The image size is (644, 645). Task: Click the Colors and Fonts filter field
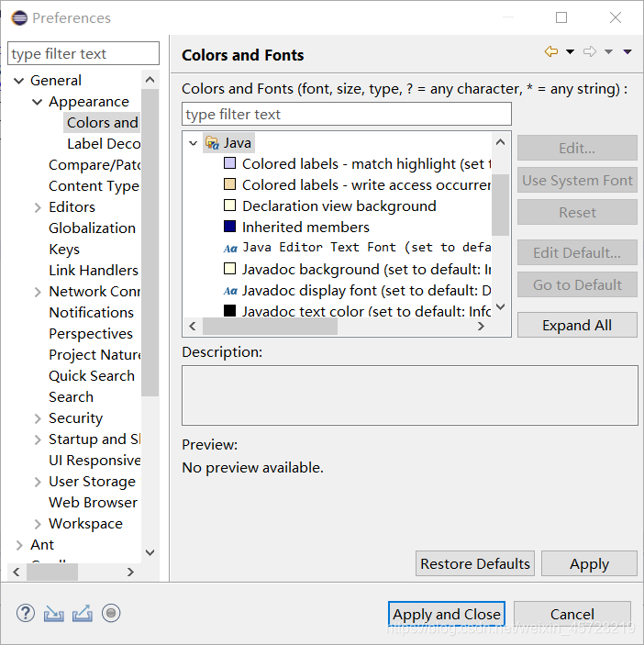(347, 114)
